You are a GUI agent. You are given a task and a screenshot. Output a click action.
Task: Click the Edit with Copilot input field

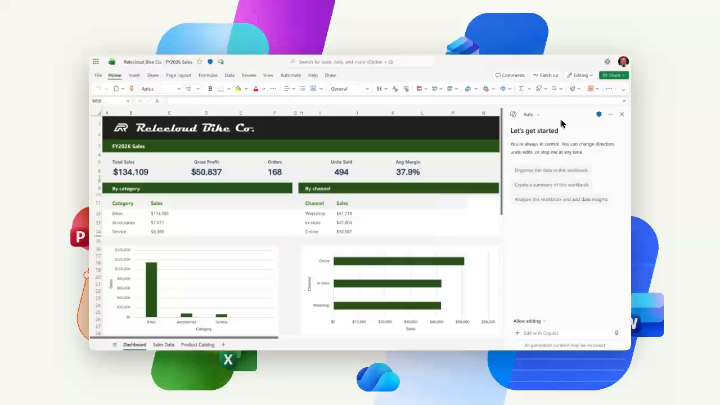[565, 333]
